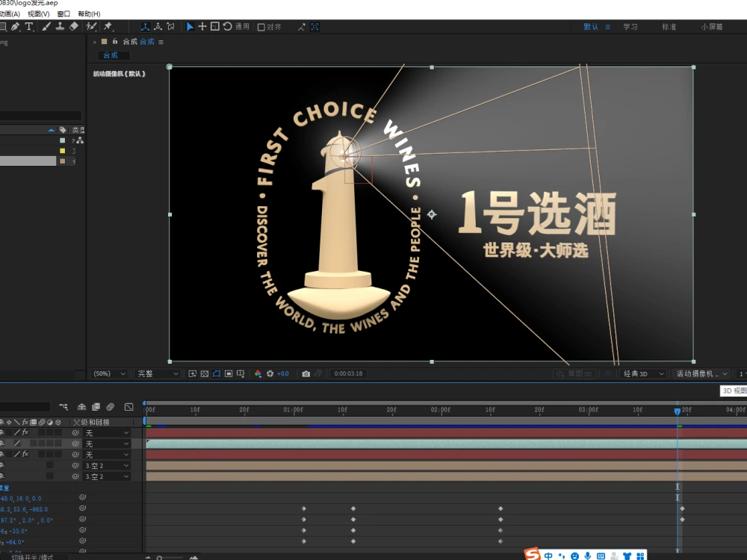Enable frame blending for timeline
The width and height of the screenshot is (747, 560).
click(x=96, y=407)
